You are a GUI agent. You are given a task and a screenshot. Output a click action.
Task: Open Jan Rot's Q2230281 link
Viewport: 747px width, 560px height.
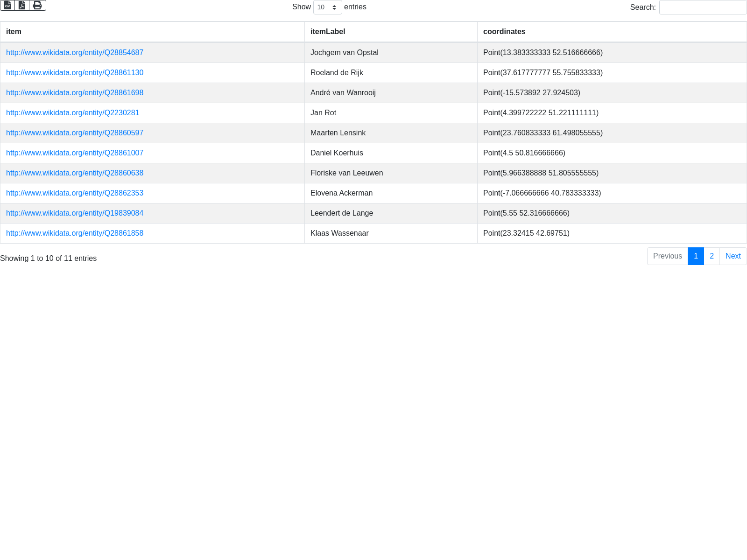tap(72, 113)
